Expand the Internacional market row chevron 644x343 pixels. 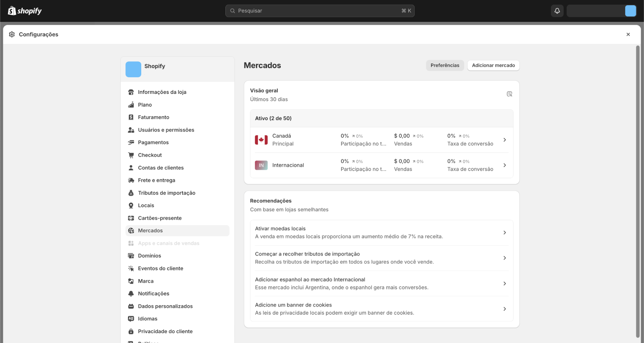[505, 165]
